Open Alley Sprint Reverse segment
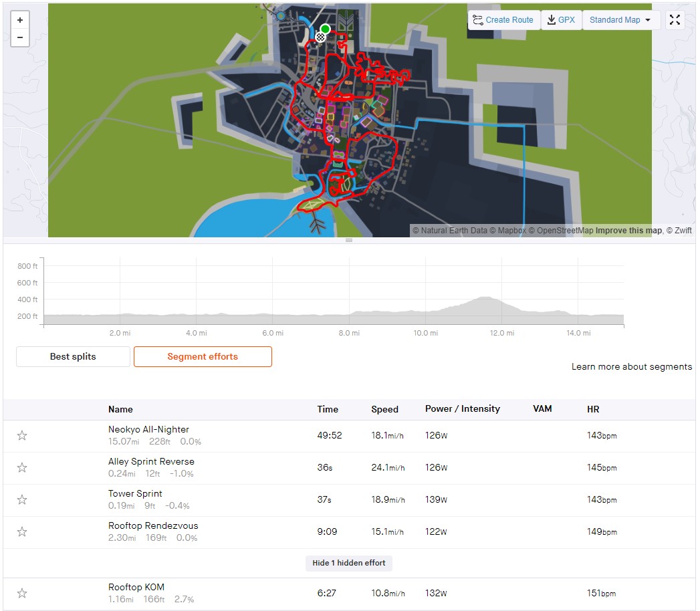This screenshot has height=611, width=700. 151,461
